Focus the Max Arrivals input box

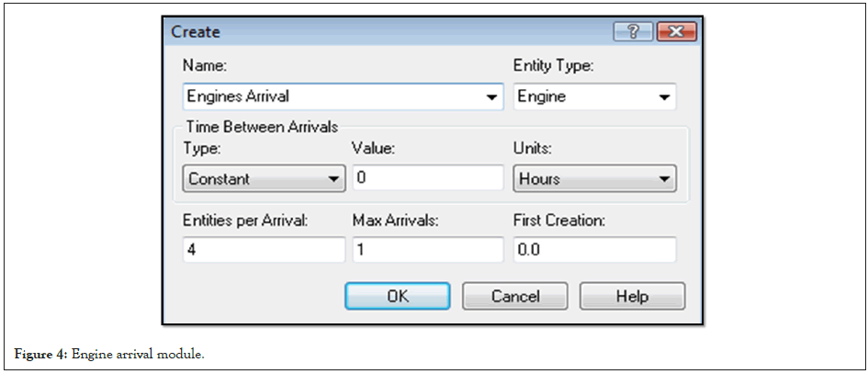427,250
